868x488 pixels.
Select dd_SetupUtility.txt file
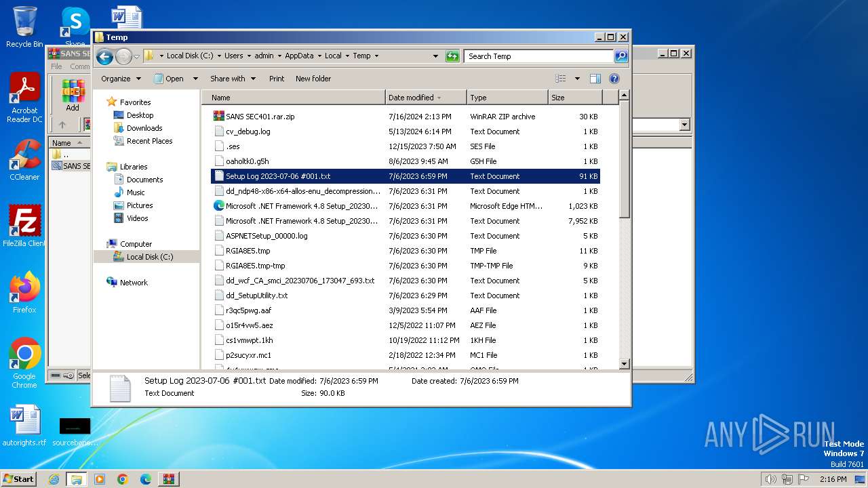click(256, 296)
